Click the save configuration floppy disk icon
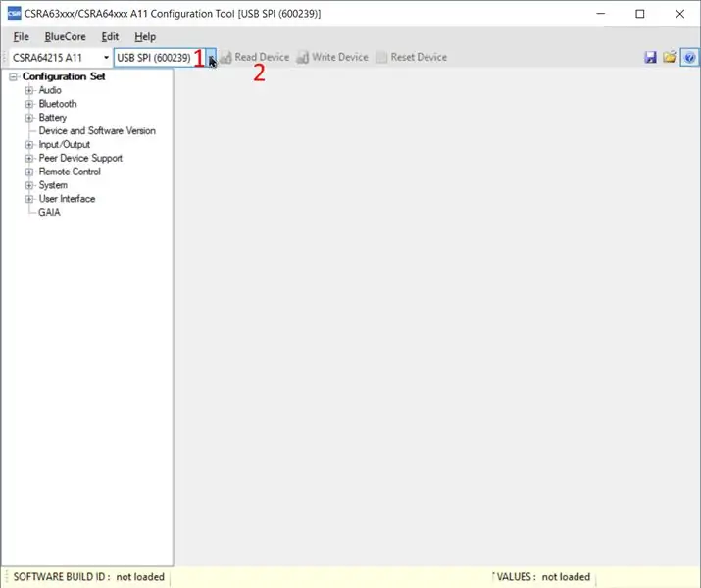Screen dimensions: 701x588 coord(650,57)
